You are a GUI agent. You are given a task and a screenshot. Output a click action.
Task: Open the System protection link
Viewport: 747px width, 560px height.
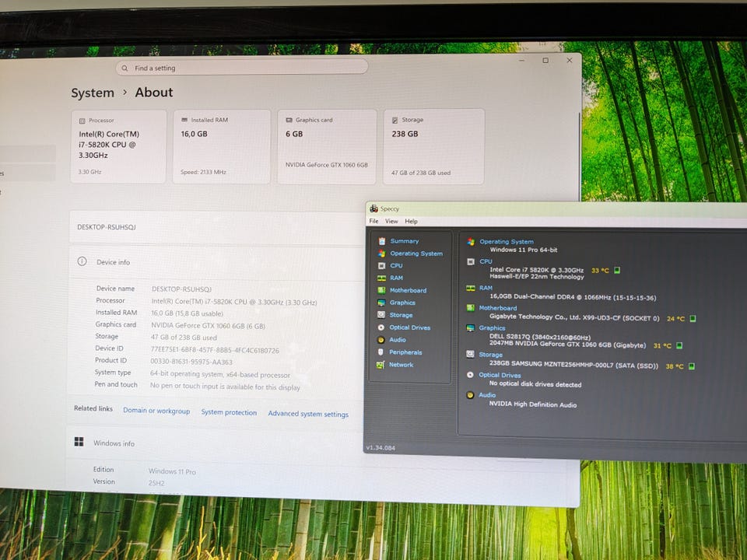pos(229,412)
